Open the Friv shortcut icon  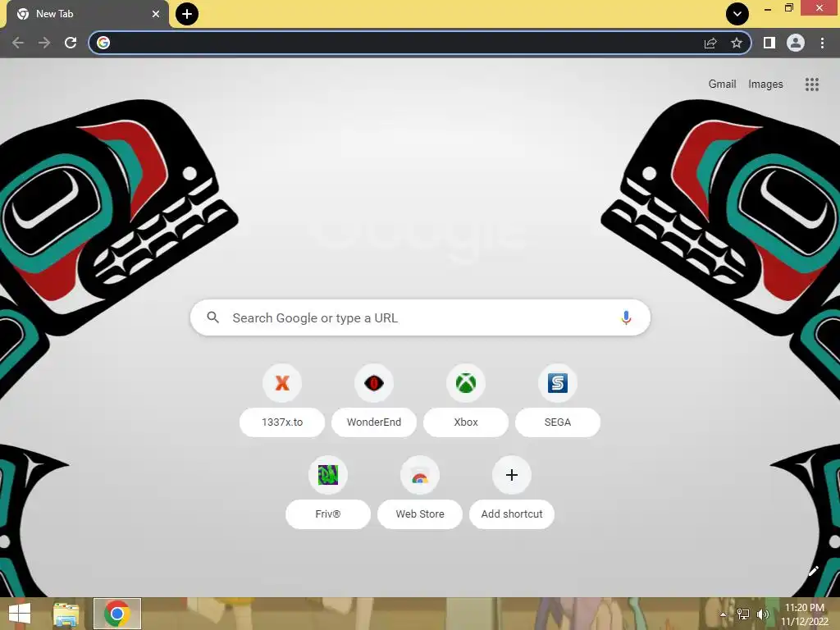coord(328,475)
